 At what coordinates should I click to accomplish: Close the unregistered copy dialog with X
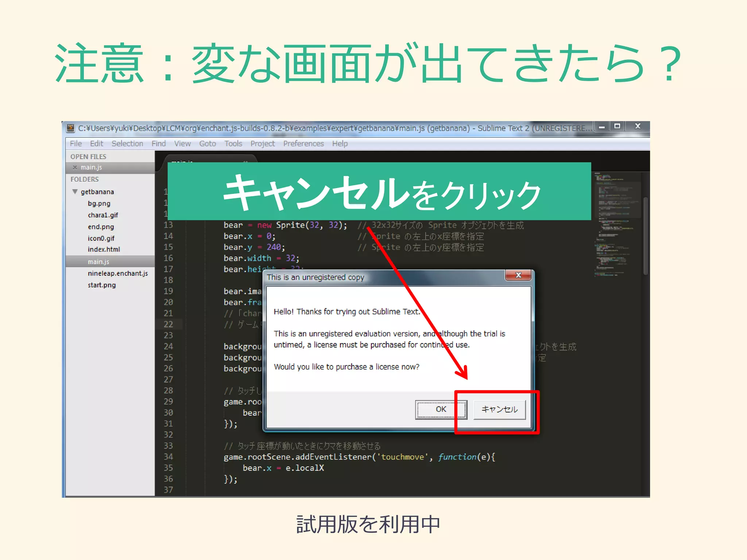pyautogui.click(x=518, y=275)
